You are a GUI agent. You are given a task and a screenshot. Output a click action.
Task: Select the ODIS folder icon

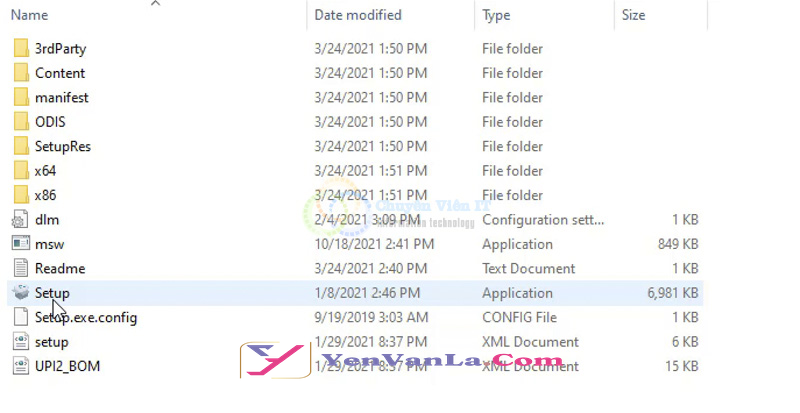click(21, 122)
